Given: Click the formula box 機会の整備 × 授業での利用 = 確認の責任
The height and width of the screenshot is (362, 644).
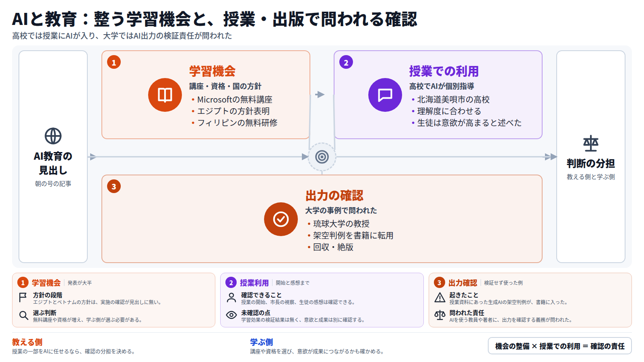Looking at the screenshot, I should 559,346.
